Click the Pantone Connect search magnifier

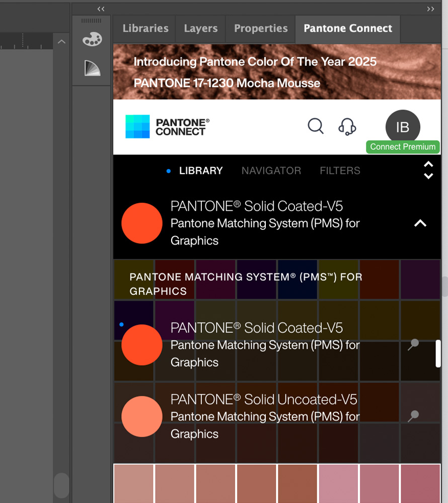click(316, 126)
